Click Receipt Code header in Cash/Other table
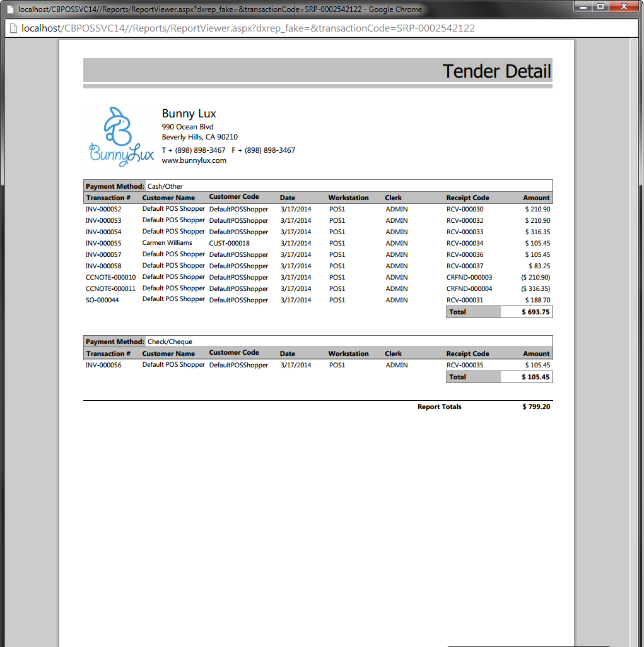The image size is (644, 647). tap(467, 198)
